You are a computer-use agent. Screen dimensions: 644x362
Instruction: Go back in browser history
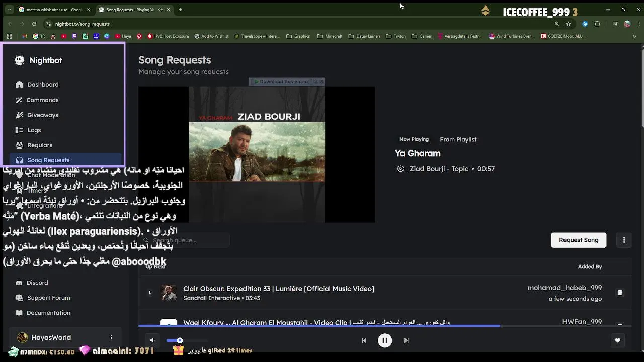(x=10, y=24)
